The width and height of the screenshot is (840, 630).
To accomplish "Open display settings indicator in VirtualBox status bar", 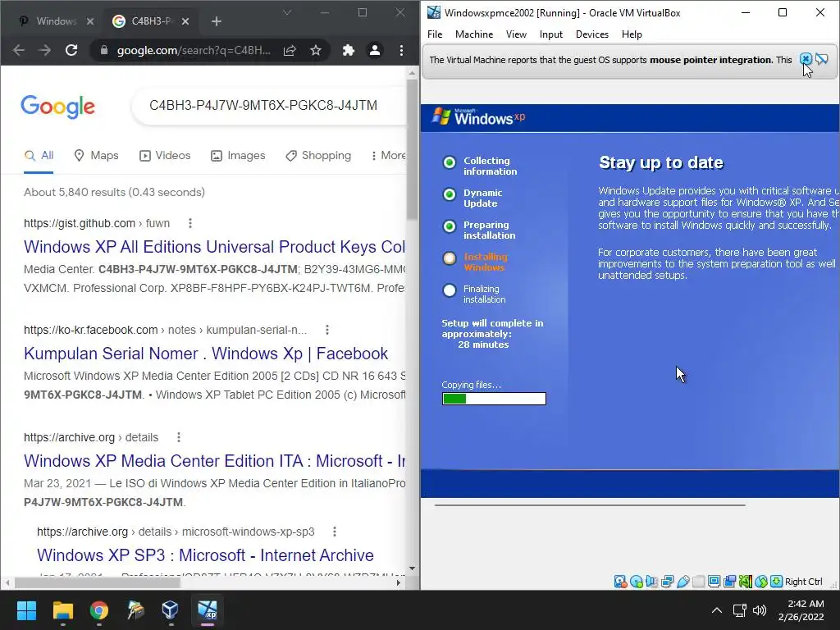I will pos(714,582).
